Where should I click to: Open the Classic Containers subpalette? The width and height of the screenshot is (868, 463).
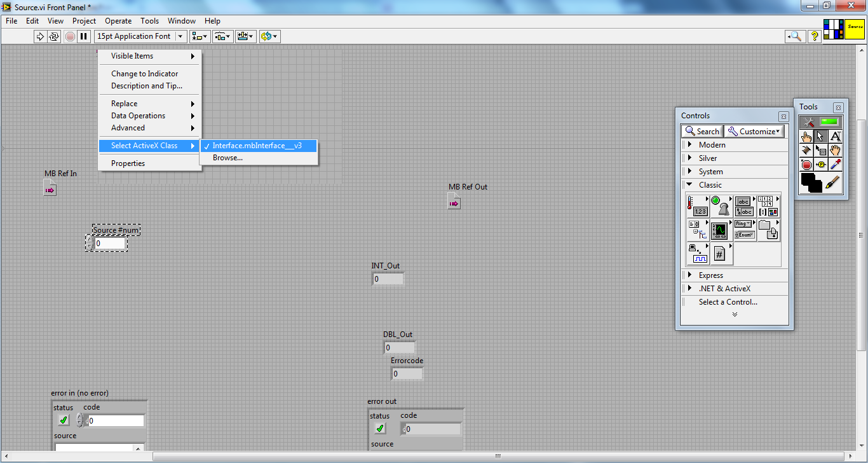tap(768, 230)
